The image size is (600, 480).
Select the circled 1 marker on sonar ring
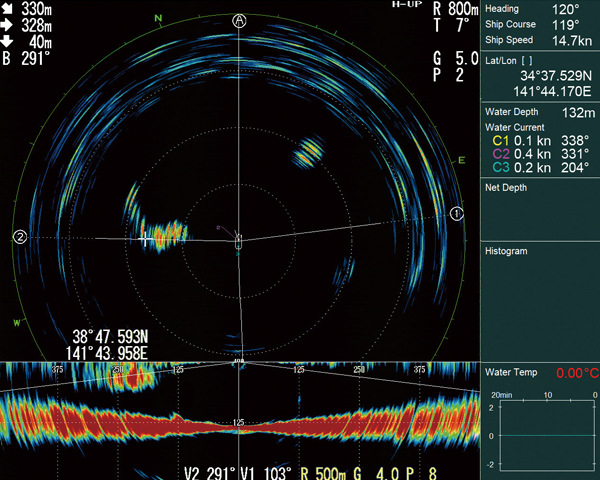click(457, 213)
